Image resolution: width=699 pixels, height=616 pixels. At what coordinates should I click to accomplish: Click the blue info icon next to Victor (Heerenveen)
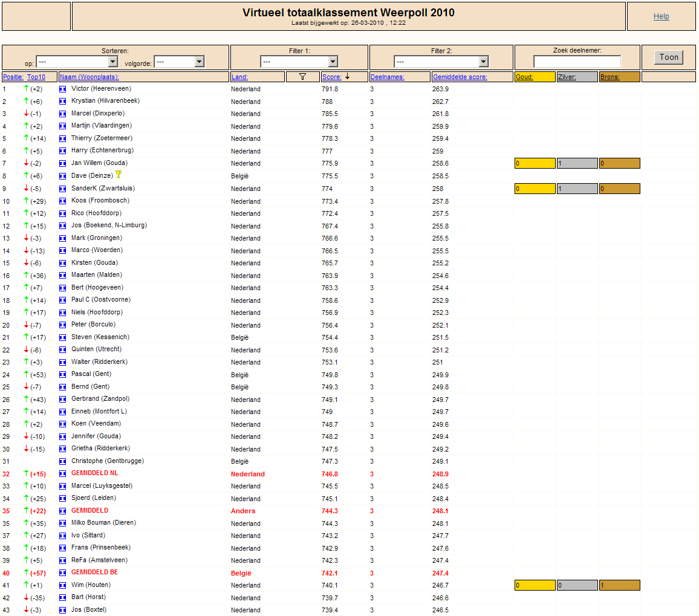coord(62,89)
